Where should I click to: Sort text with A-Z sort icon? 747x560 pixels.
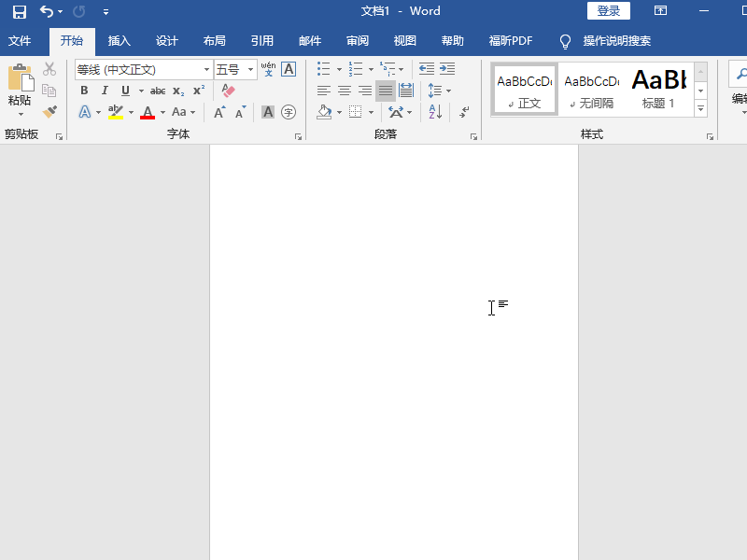(x=435, y=112)
